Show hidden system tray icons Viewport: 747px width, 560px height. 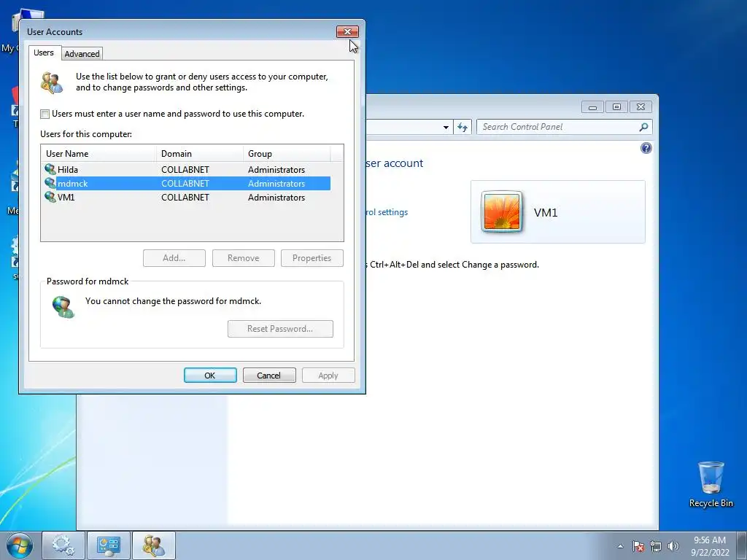pyautogui.click(x=620, y=546)
